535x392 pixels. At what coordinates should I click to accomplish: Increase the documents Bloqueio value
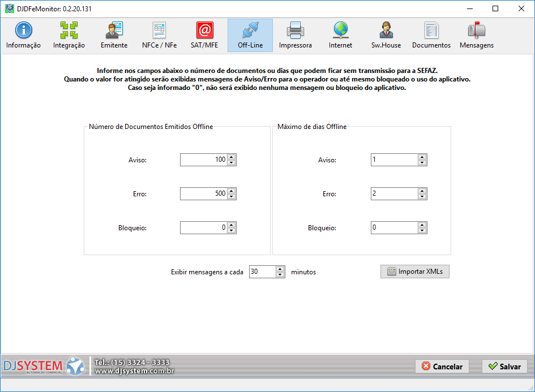point(232,225)
